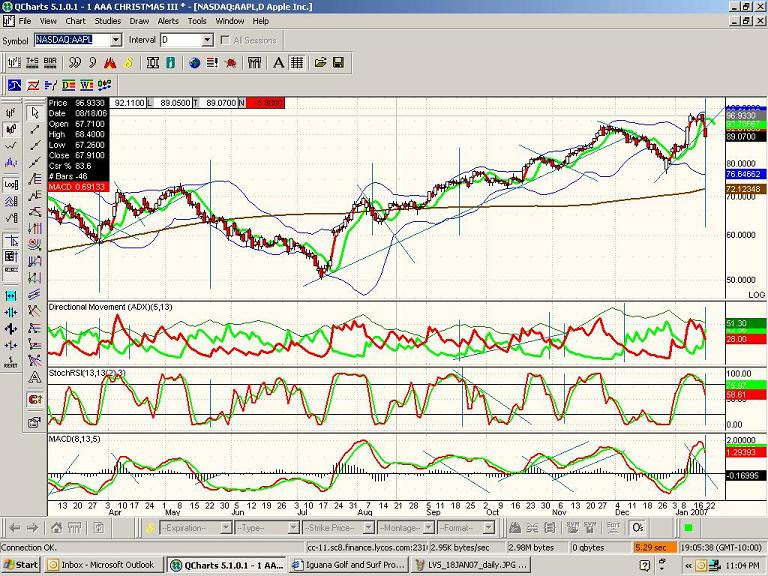
Task: Expand the Strike Price dropdown
Action: 369,528
